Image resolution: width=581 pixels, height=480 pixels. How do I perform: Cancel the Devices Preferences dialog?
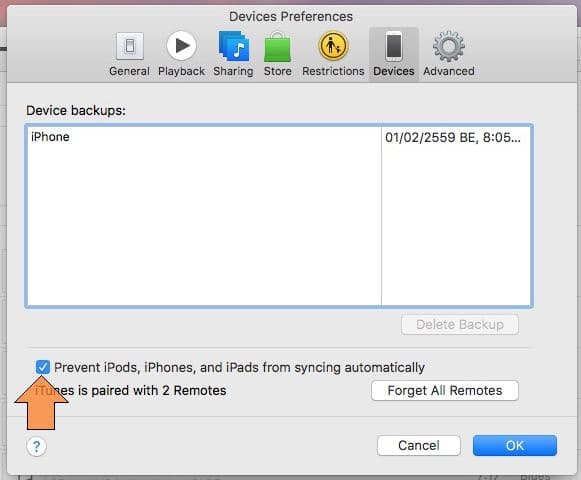(419, 446)
